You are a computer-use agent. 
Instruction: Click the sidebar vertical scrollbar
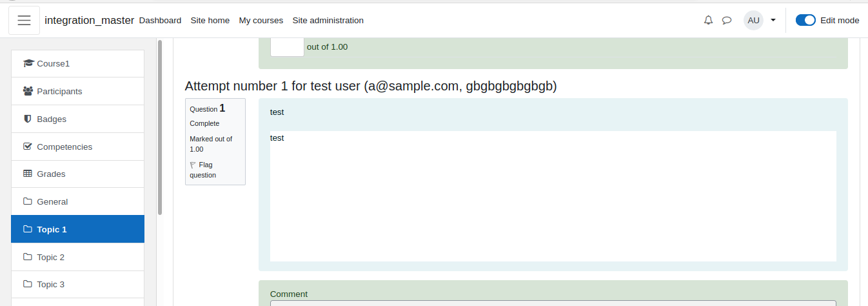pos(160,127)
